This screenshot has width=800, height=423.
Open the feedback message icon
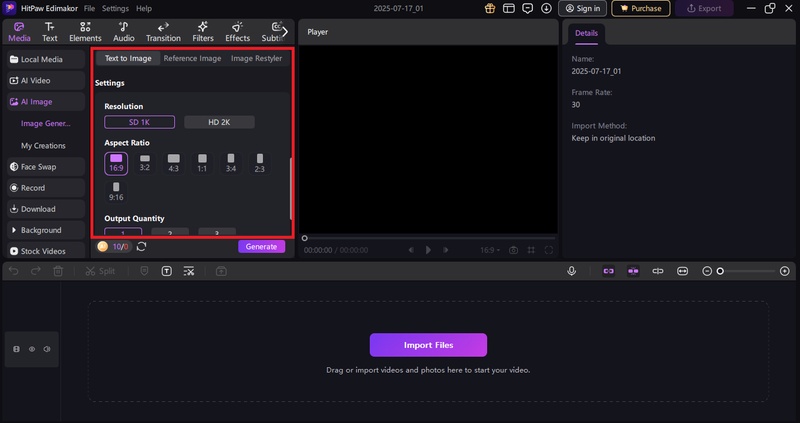528,8
